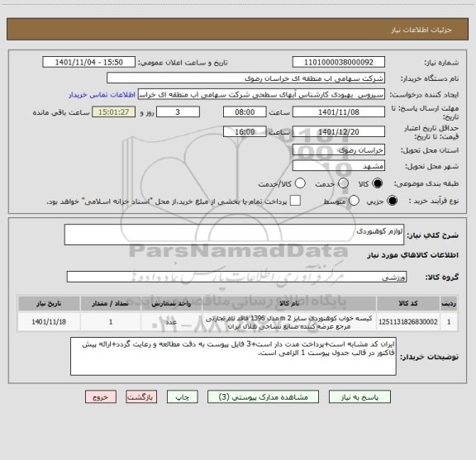Viewport: 476px width, 460px height.
Task: Select the متوسط purchase type radio
Action: pos(354,201)
